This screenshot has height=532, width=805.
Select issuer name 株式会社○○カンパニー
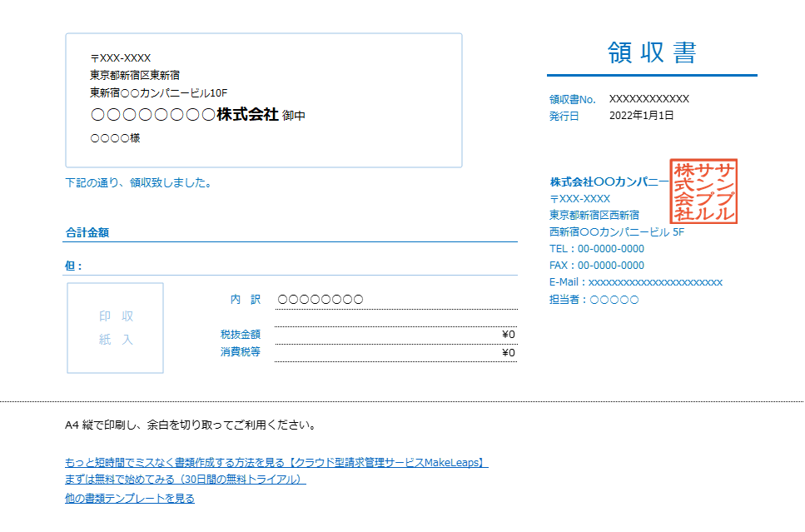[609, 182]
